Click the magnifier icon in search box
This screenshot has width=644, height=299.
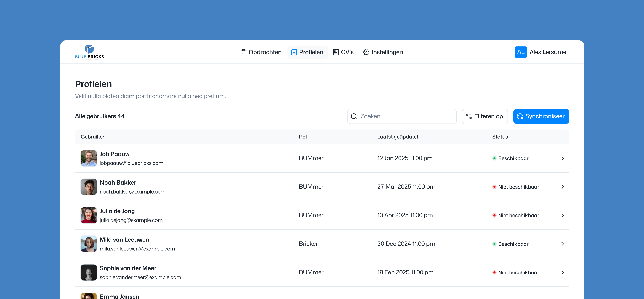click(354, 116)
